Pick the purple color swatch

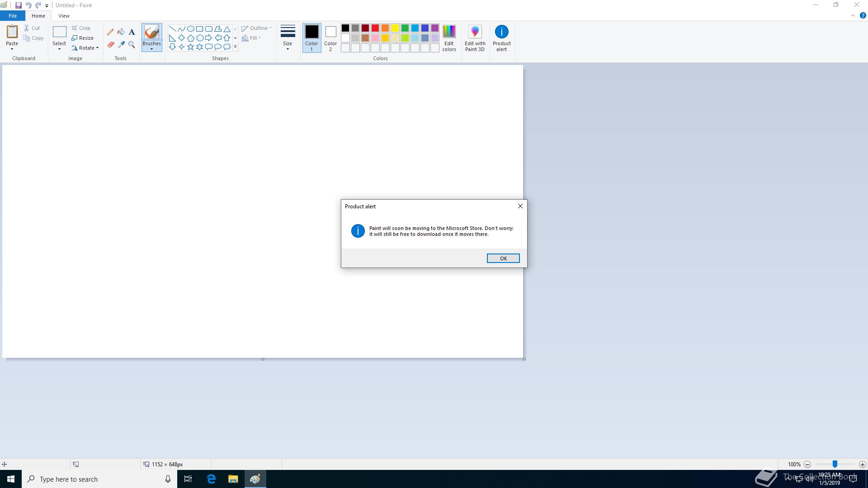point(435,28)
